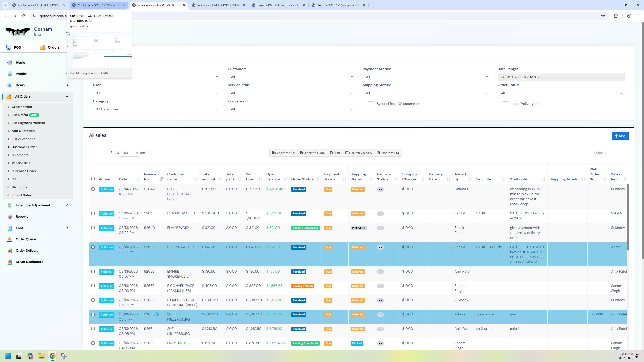Click the Date Range input field

click(561, 77)
